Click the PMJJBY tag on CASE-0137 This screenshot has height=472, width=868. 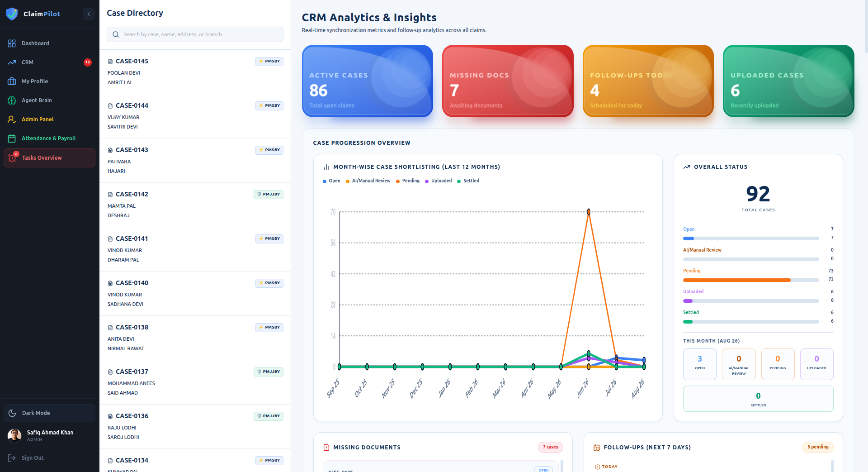tap(269, 372)
